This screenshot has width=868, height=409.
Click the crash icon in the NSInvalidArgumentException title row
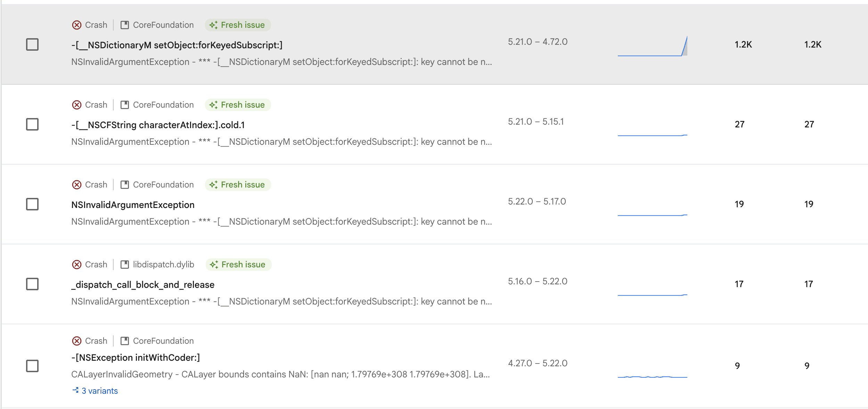tap(77, 185)
